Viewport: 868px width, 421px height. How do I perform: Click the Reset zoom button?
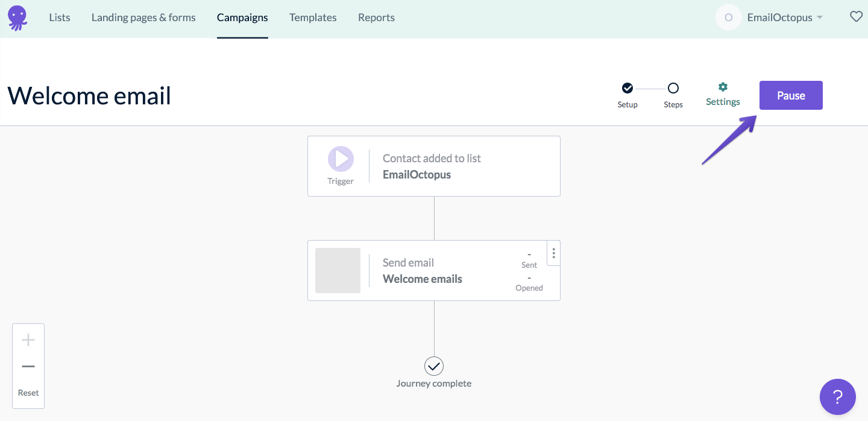pos(28,393)
